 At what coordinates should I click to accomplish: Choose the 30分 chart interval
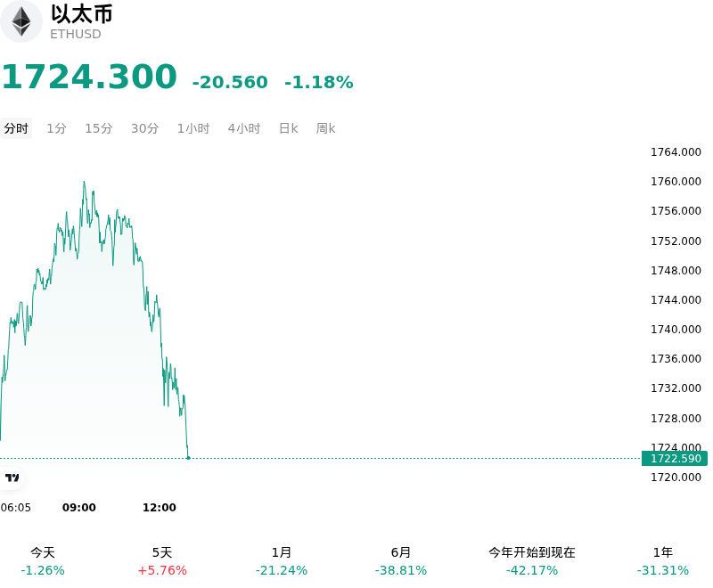pyautogui.click(x=144, y=128)
